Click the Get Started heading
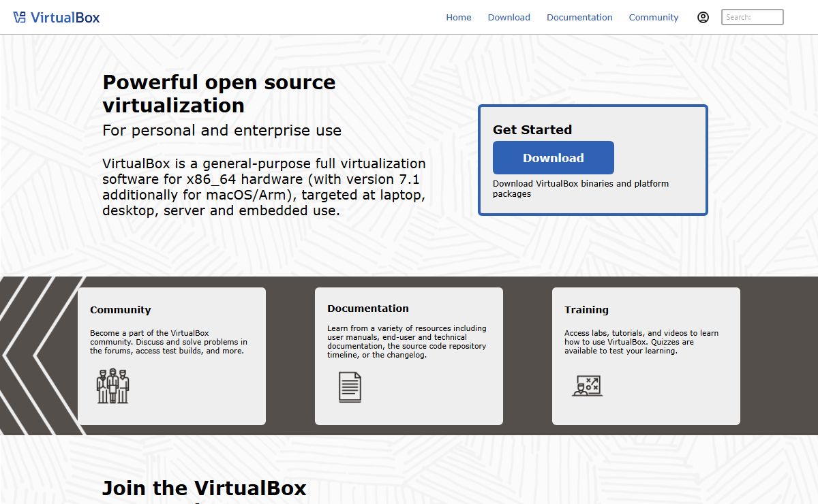This screenshot has height=504, width=818. coord(532,129)
